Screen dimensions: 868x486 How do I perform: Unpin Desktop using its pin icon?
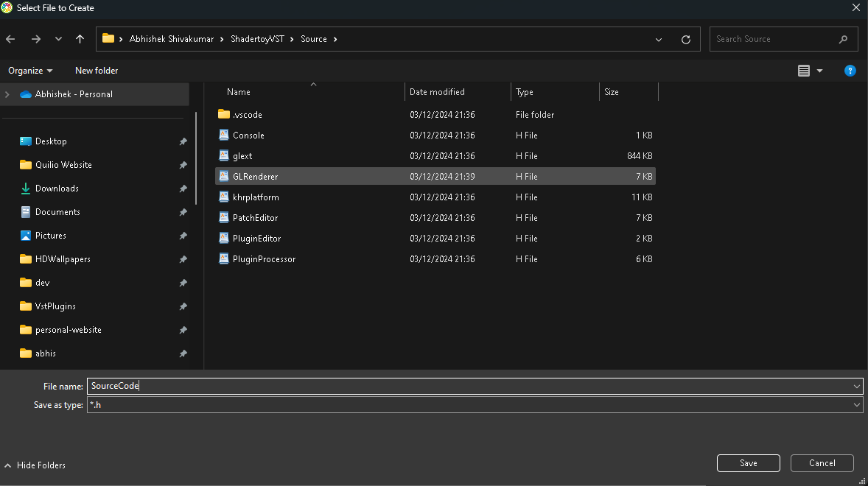pyautogui.click(x=183, y=141)
